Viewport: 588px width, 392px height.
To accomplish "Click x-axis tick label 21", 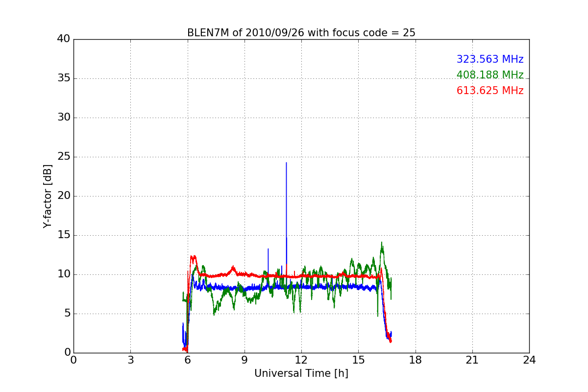I will tap(472, 360).
